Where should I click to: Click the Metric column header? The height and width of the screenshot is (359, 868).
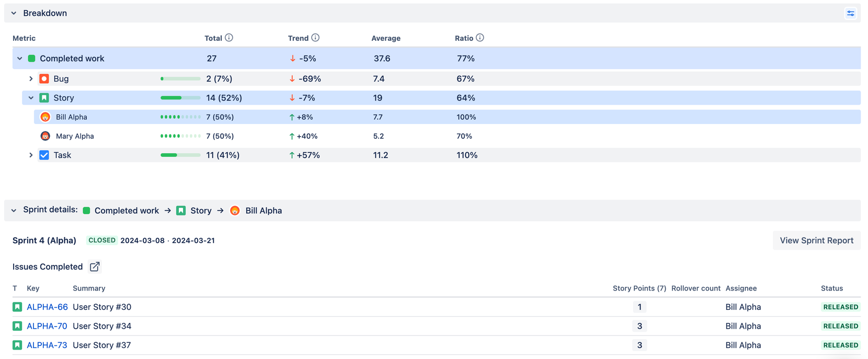[24, 38]
